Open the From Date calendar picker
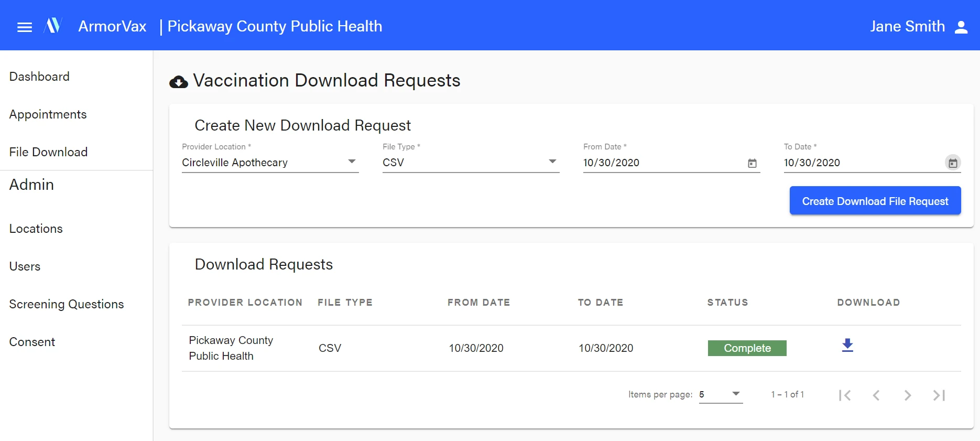The height and width of the screenshot is (441, 980). [752, 163]
